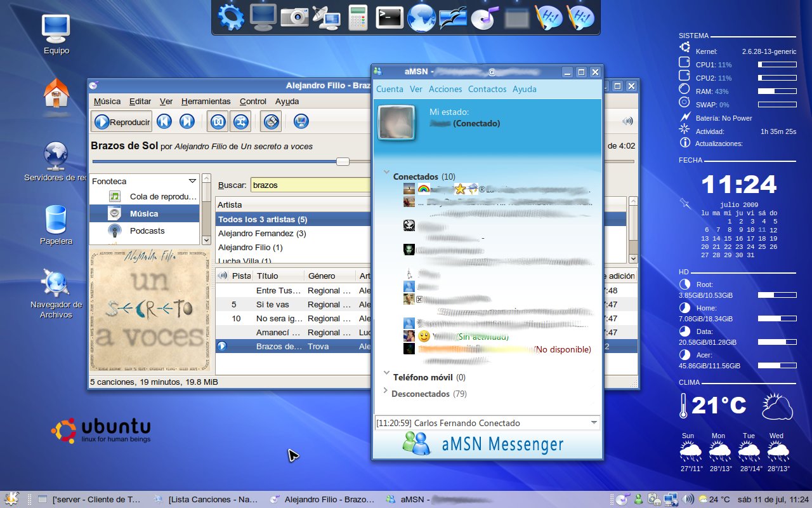Select Podcasts in Rhythmbox sidebar

(145, 231)
